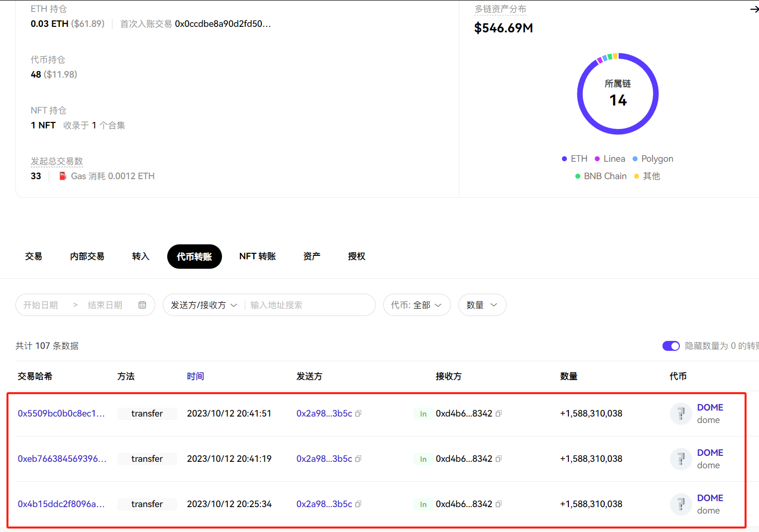759x532 pixels.
Task: Open the 发送方/接收方 dropdown
Action: [203, 305]
